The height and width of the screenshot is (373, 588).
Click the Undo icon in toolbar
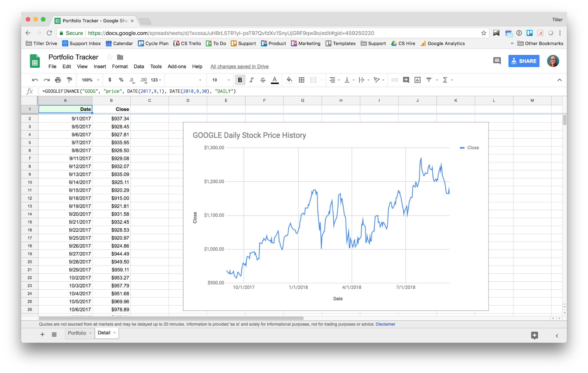point(35,80)
